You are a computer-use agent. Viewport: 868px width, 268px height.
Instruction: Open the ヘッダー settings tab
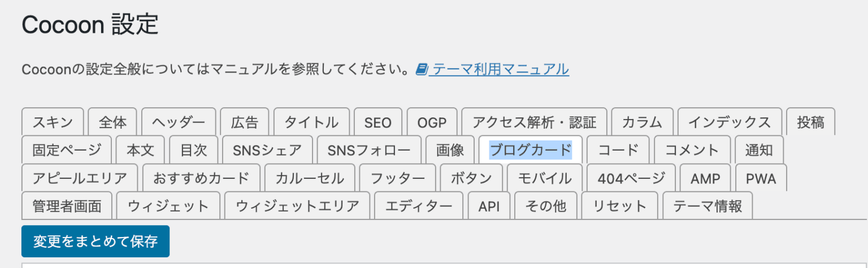(179, 122)
